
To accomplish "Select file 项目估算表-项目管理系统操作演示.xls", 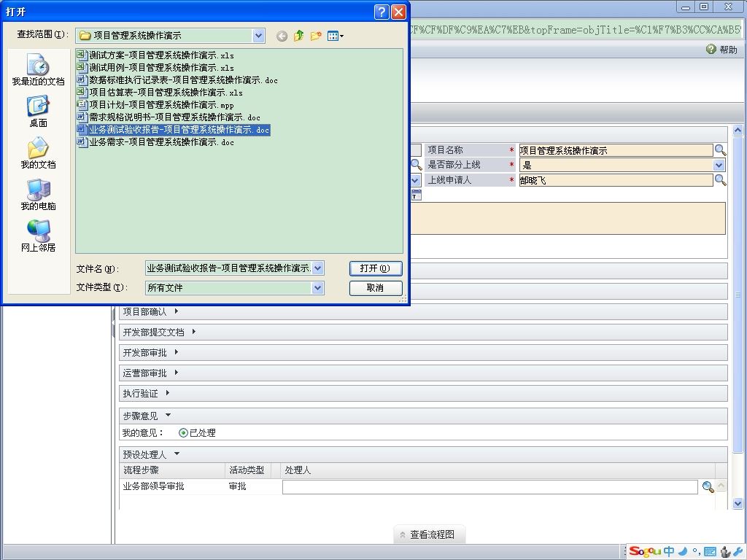I will point(160,93).
